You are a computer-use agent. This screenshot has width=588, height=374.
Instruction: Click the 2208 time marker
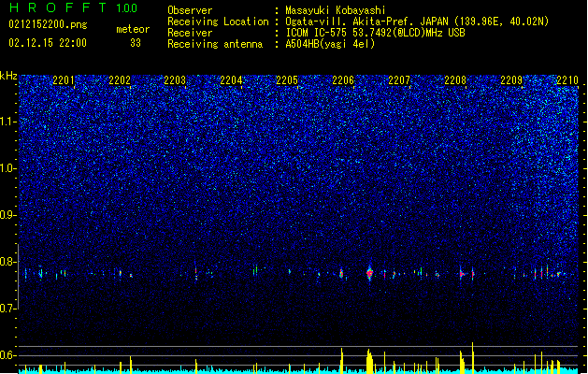(455, 80)
